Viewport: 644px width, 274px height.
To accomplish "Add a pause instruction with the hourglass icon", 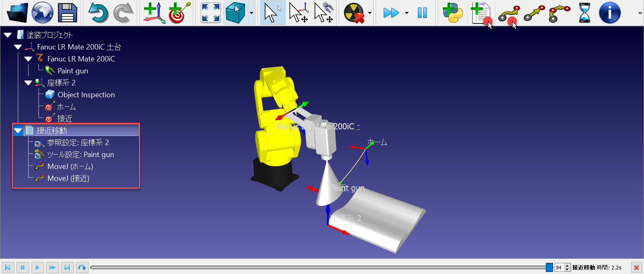I will pyautogui.click(x=584, y=13).
